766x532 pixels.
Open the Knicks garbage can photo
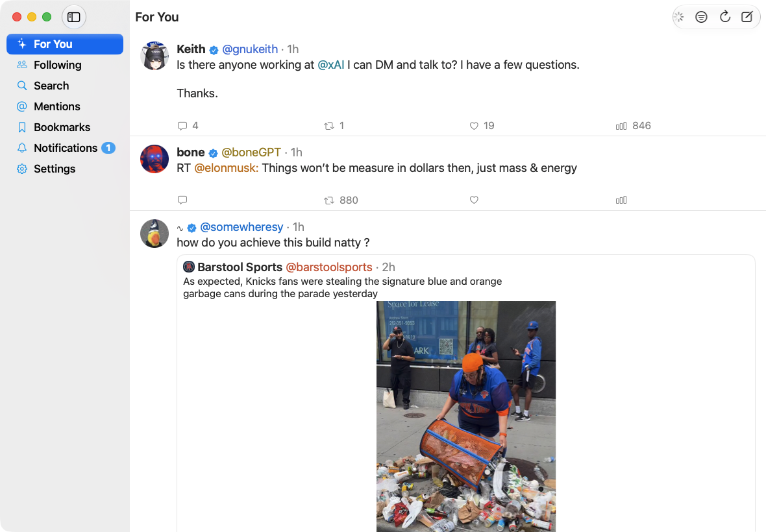click(466, 417)
